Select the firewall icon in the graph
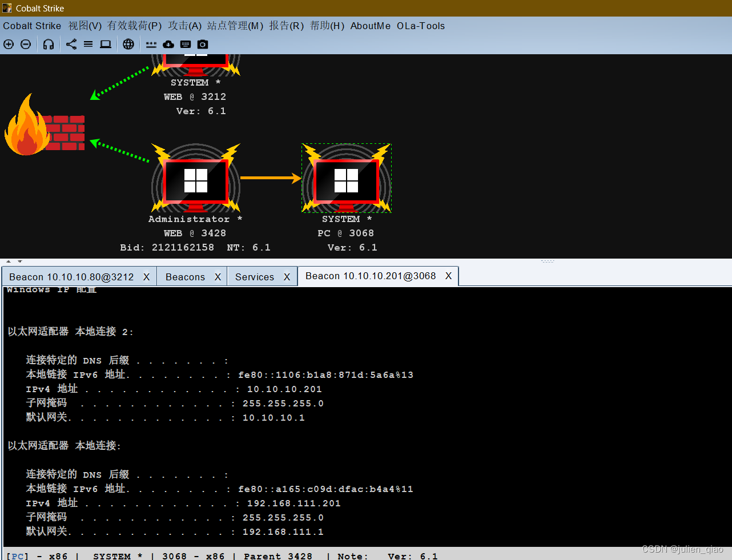 coord(45,126)
